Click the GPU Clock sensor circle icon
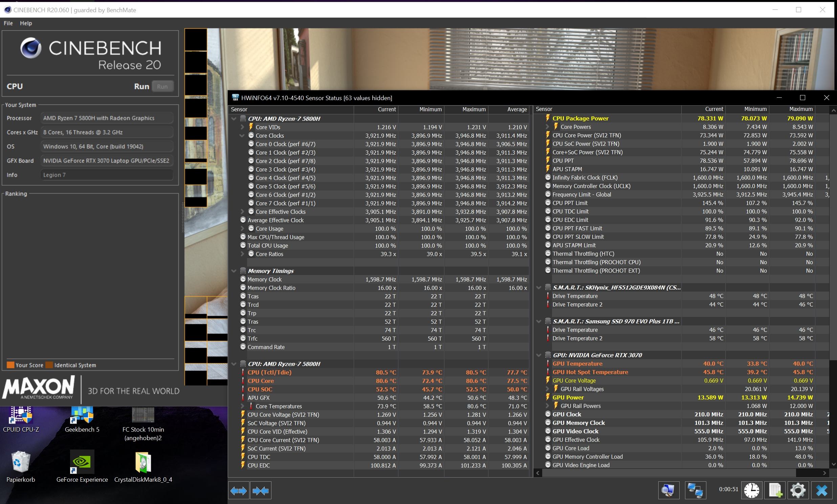 coord(548,414)
